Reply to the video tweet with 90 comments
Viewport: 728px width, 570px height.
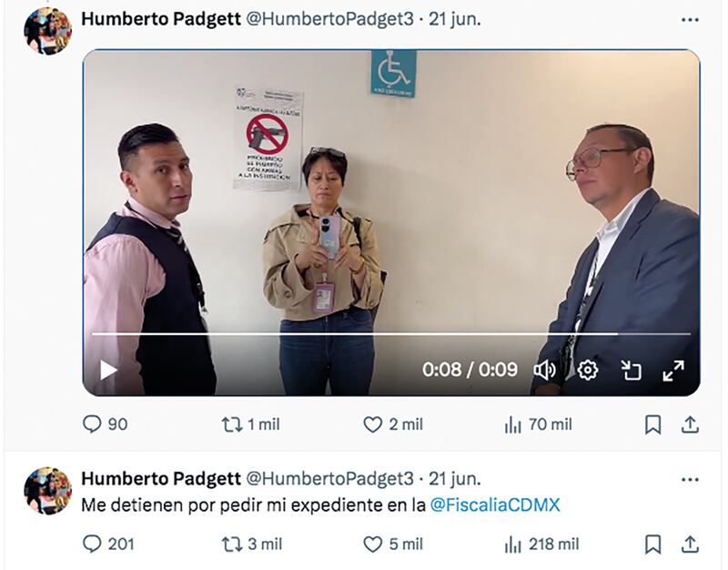tap(105, 424)
